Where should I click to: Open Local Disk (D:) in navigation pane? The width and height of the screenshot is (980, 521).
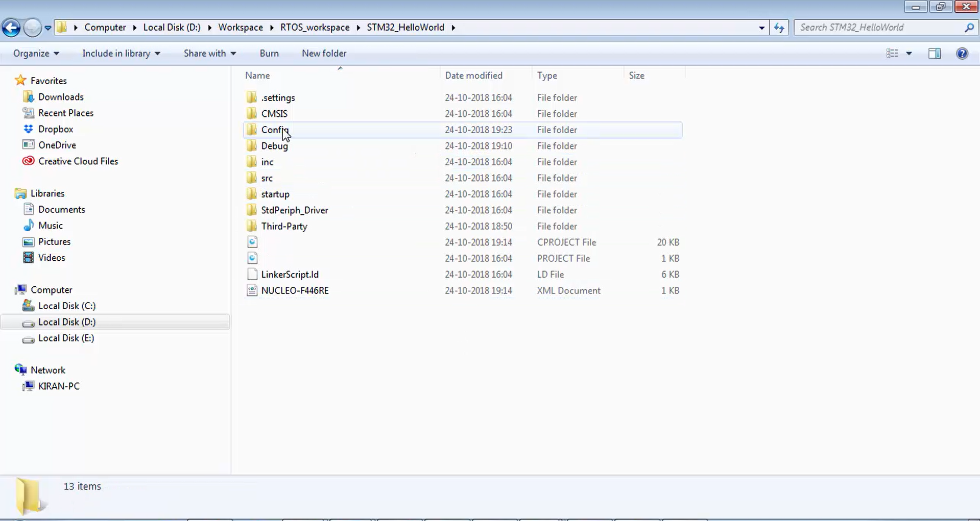pyautogui.click(x=67, y=322)
